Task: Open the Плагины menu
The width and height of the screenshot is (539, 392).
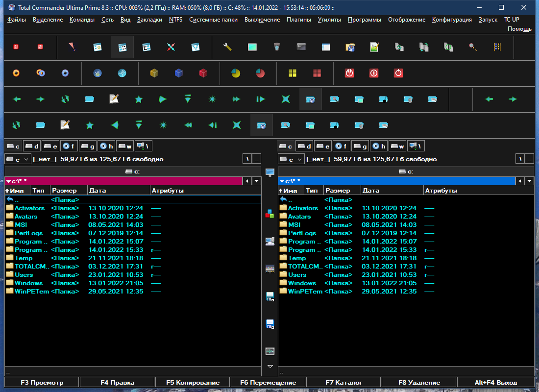Action: click(299, 20)
